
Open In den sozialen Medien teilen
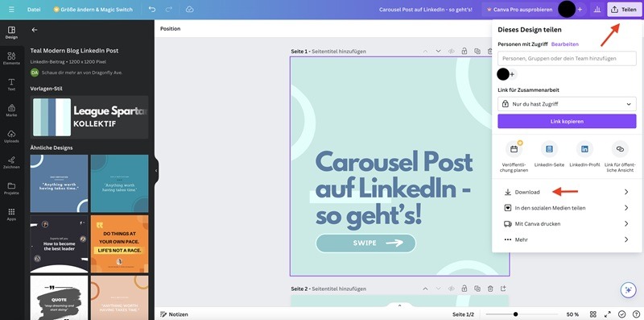[567, 208]
